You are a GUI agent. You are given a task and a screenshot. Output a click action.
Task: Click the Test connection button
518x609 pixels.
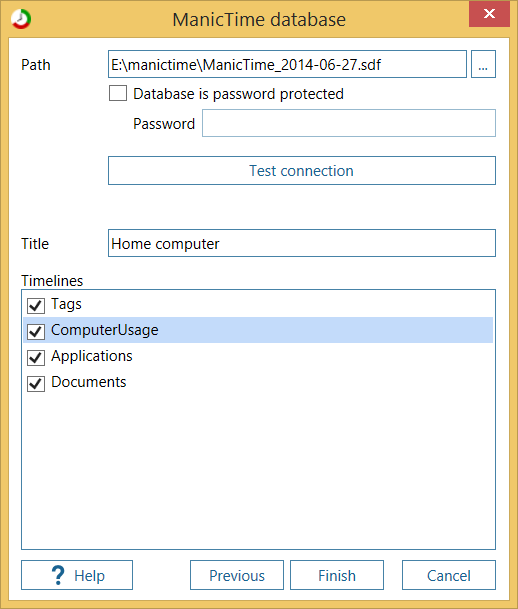302,171
